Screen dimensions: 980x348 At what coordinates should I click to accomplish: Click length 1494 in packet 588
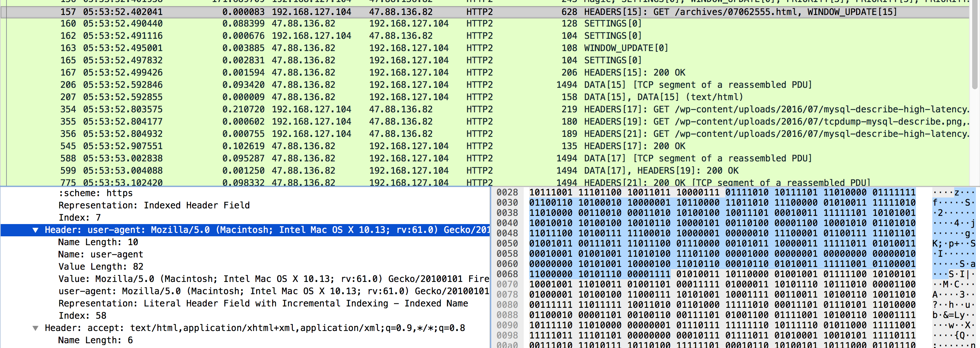coord(567,158)
